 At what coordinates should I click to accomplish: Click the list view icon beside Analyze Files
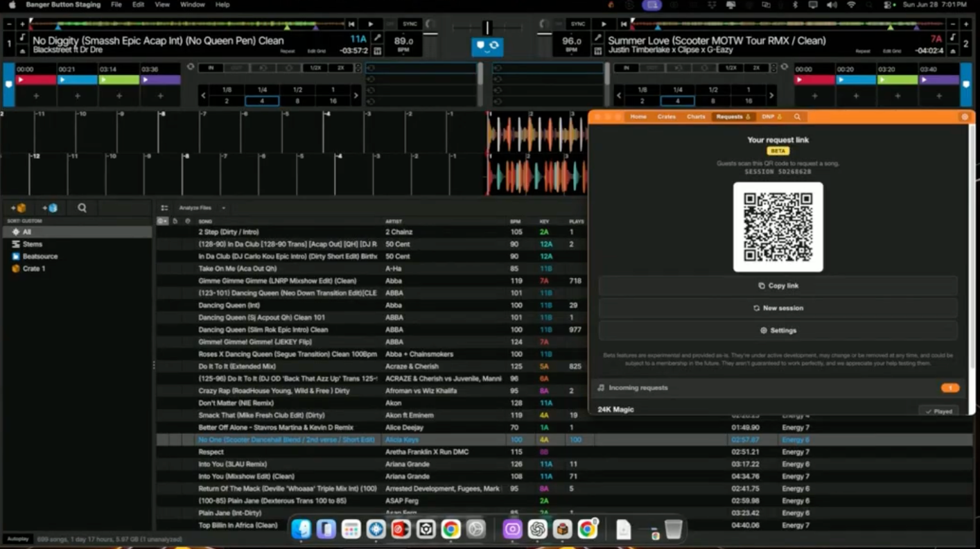tap(164, 208)
